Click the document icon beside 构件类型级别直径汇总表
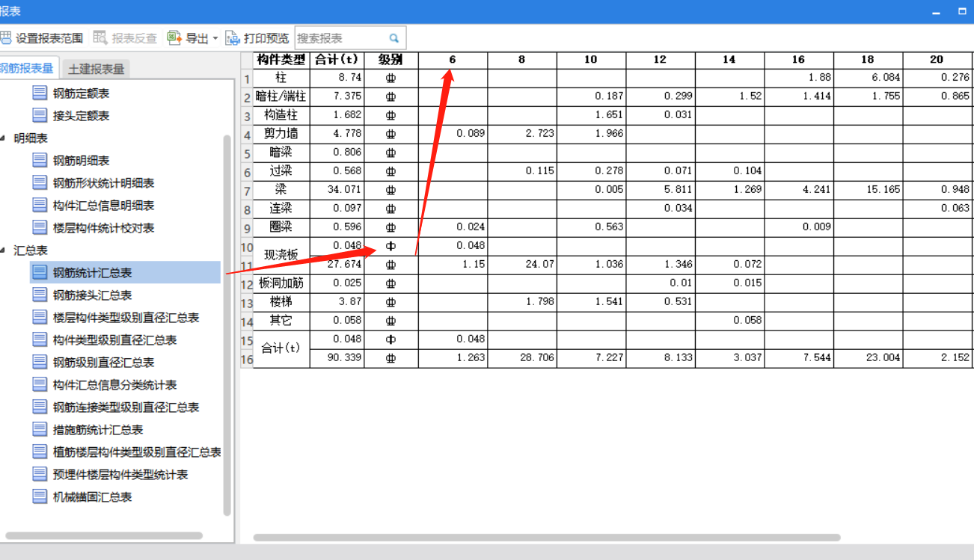This screenshot has height=560, width=974. (x=40, y=339)
